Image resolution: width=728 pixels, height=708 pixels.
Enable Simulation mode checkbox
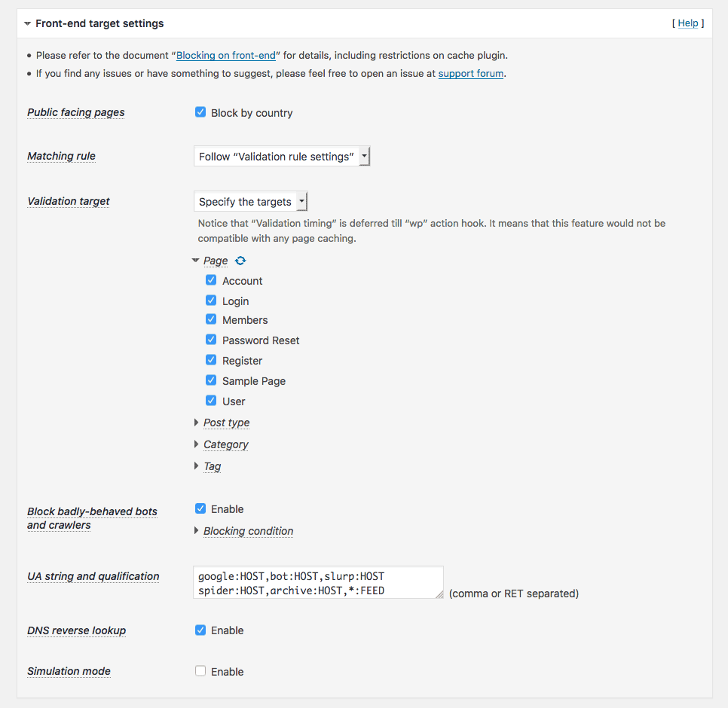click(x=200, y=671)
